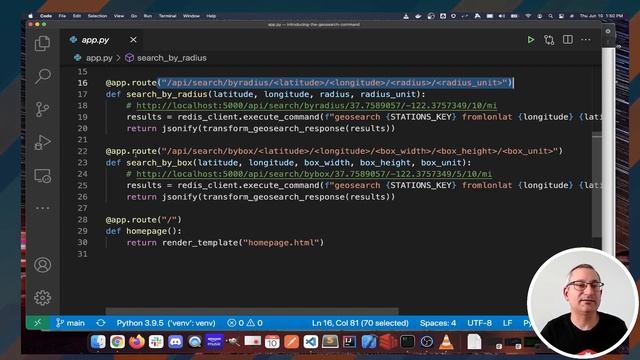Open IntelliJ IDEA from the dock
The image size is (640, 360).
[349, 342]
